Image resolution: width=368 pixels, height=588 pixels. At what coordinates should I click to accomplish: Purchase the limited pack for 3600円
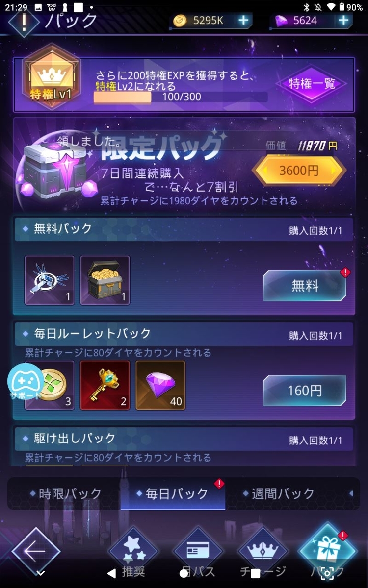pos(299,171)
